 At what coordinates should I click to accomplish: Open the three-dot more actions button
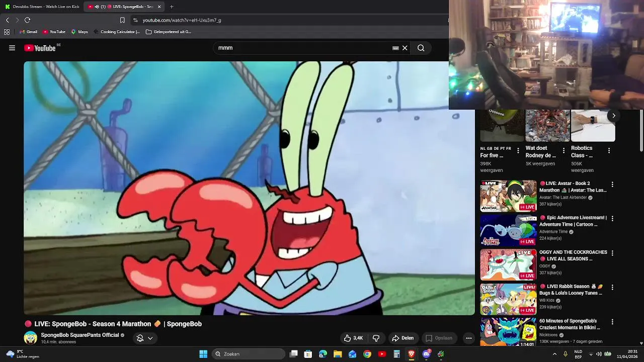point(469,338)
